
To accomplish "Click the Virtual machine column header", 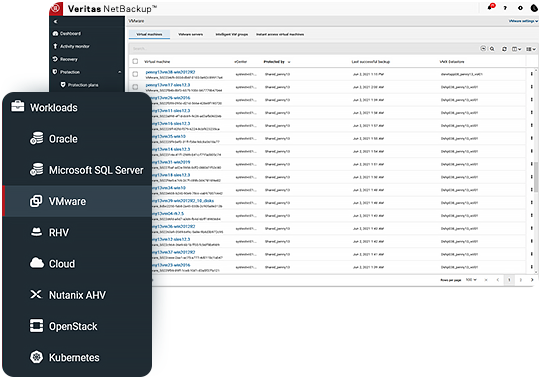I will pyautogui.click(x=157, y=62).
